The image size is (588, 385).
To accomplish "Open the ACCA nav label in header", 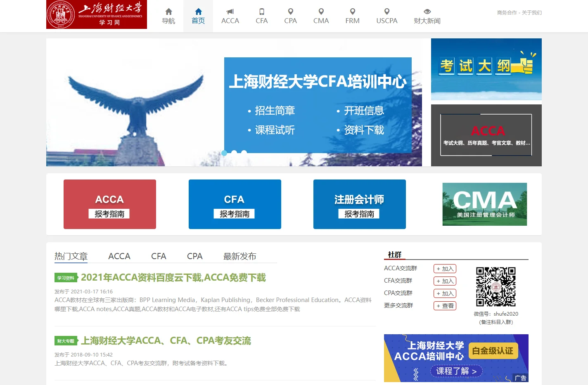I will pos(230,21).
